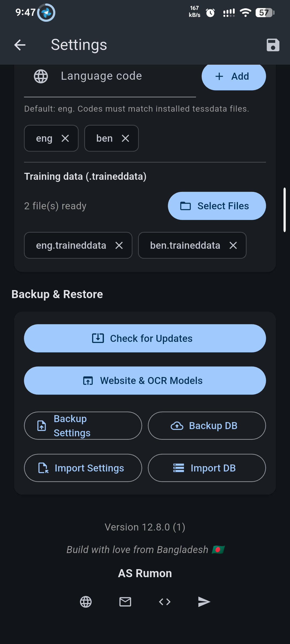Screen dimensions: 290x644
Task: Open Website & OCR Models
Action: point(145,380)
